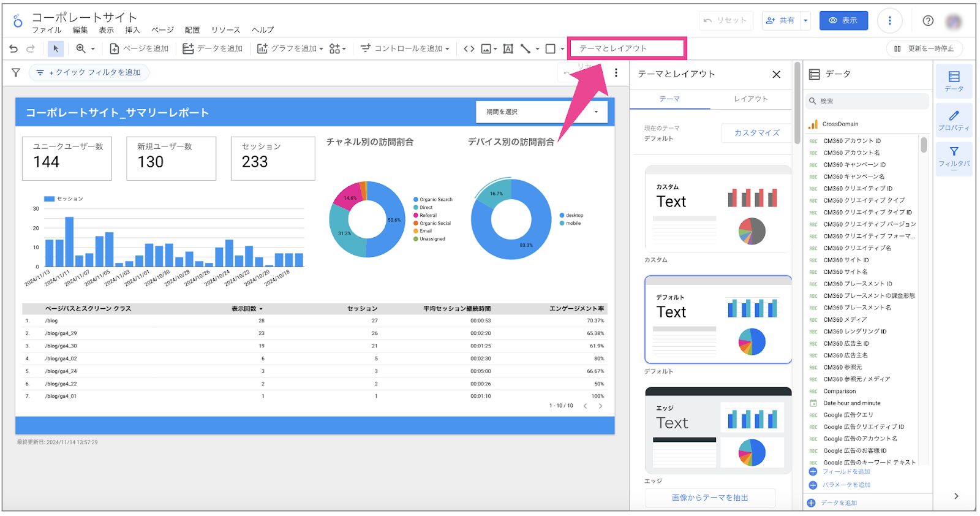
Task: Expand the zoom level dropdown arrow
Action: 93,48
